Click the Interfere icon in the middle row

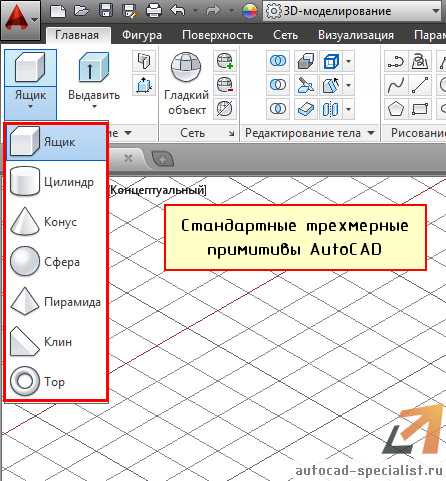click(x=306, y=85)
